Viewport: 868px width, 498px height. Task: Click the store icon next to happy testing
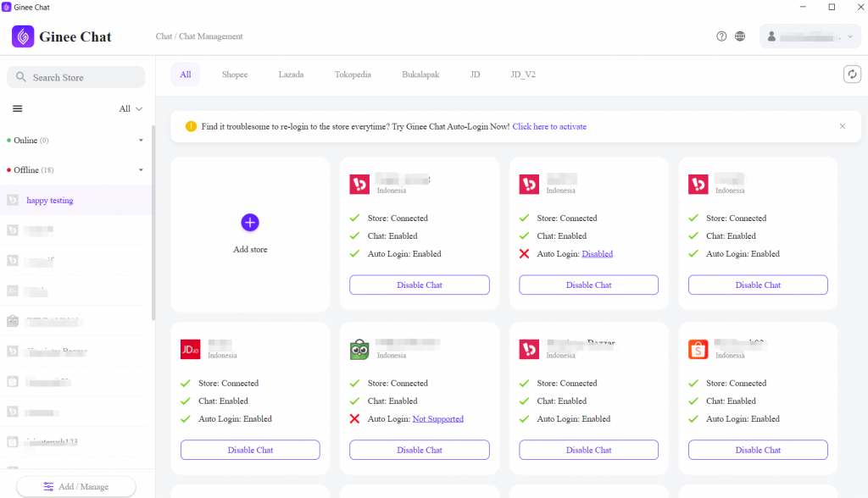[13, 201]
